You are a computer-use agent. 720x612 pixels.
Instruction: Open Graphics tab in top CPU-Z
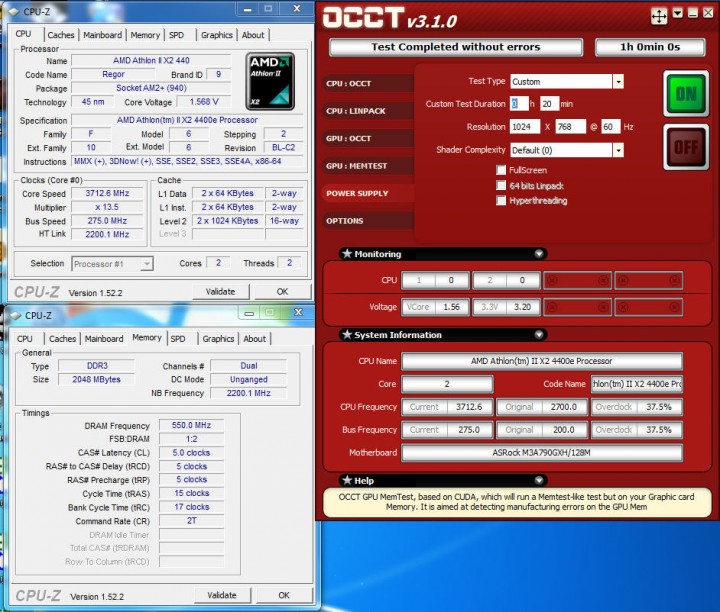coord(217,35)
